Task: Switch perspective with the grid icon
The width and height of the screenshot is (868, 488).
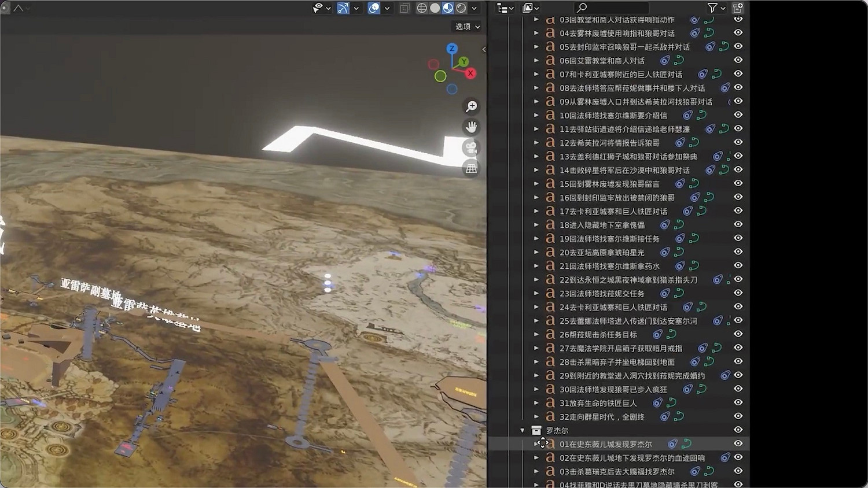Action: click(472, 168)
